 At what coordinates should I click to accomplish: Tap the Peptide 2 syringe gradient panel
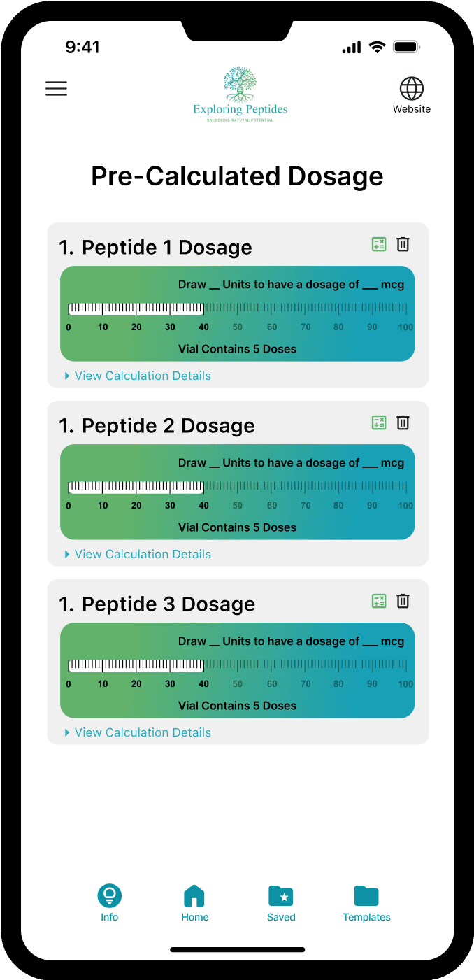[237, 492]
